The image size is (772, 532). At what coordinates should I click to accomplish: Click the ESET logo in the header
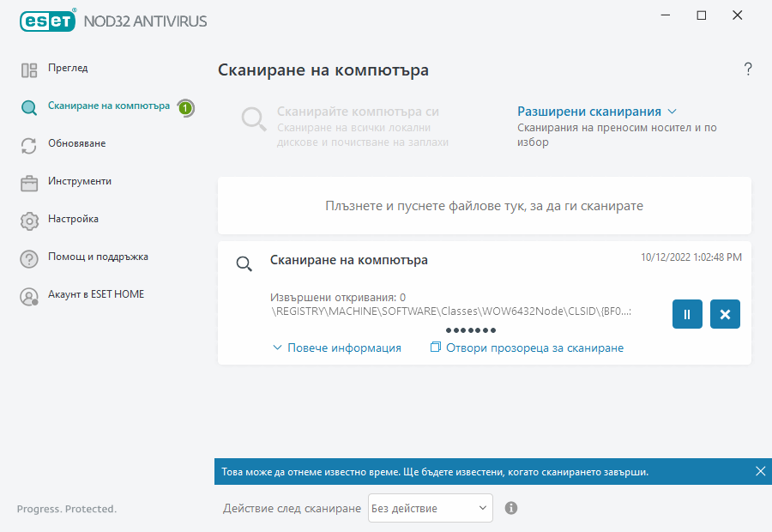pyautogui.click(x=47, y=21)
